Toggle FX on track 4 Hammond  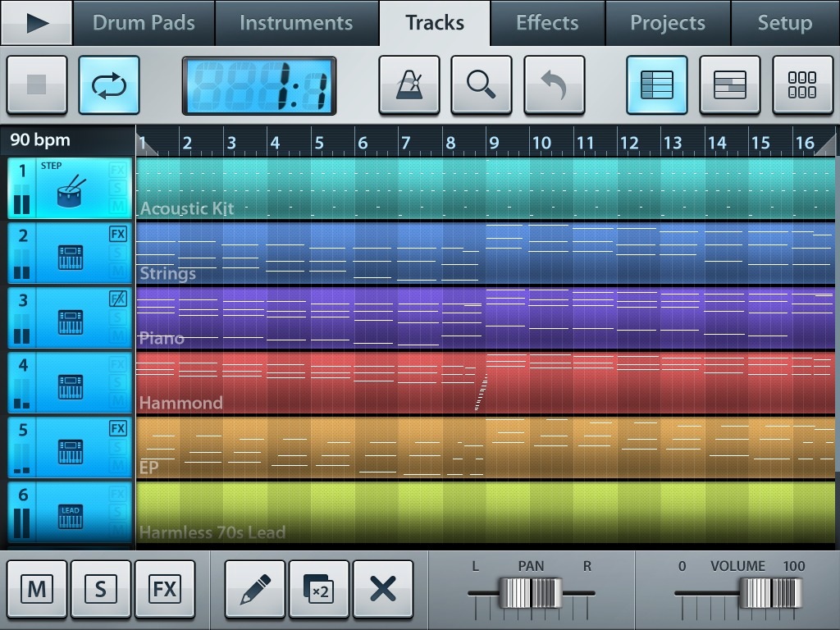[118, 364]
